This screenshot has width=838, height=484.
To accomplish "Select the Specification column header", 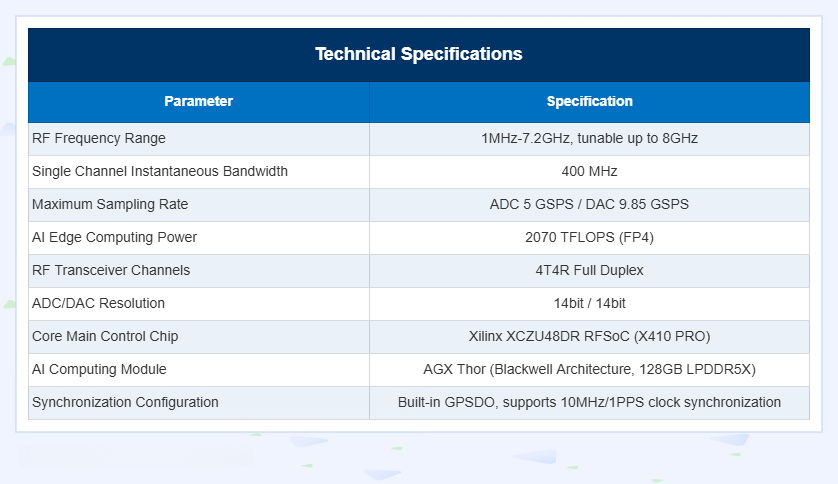I will pyautogui.click(x=589, y=102).
